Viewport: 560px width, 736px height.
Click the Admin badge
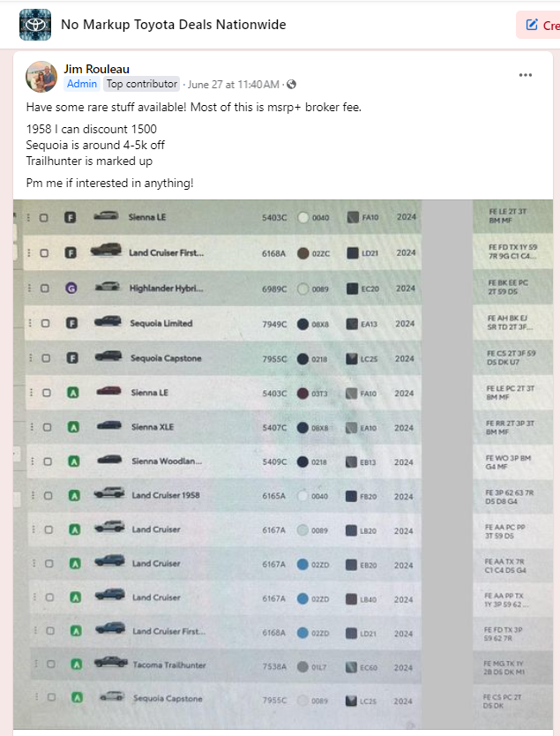(82, 84)
